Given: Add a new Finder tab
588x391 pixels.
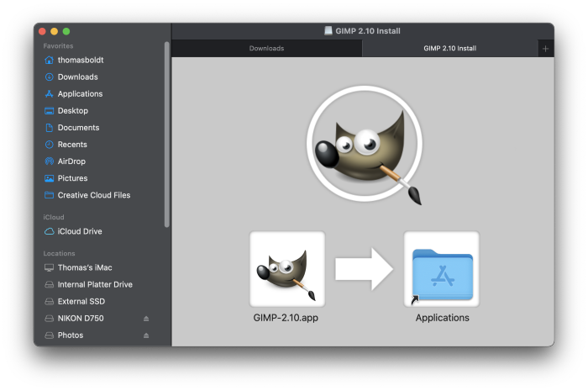Looking at the screenshot, I should tap(546, 49).
